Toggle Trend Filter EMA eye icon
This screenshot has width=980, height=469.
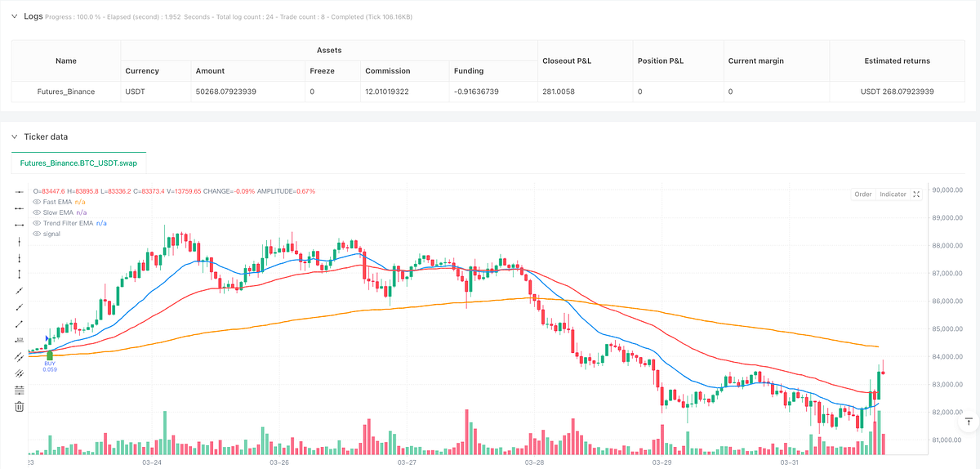click(x=36, y=222)
